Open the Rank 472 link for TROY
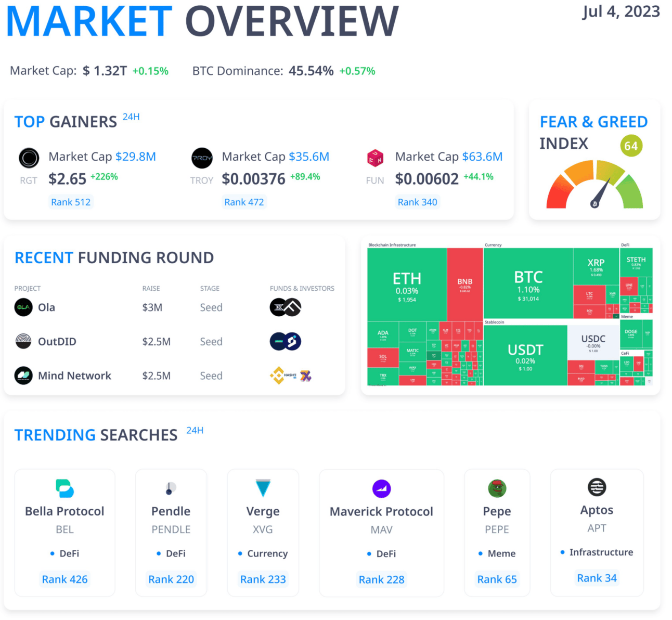Screen dimensions: 672x620 tap(244, 202)
